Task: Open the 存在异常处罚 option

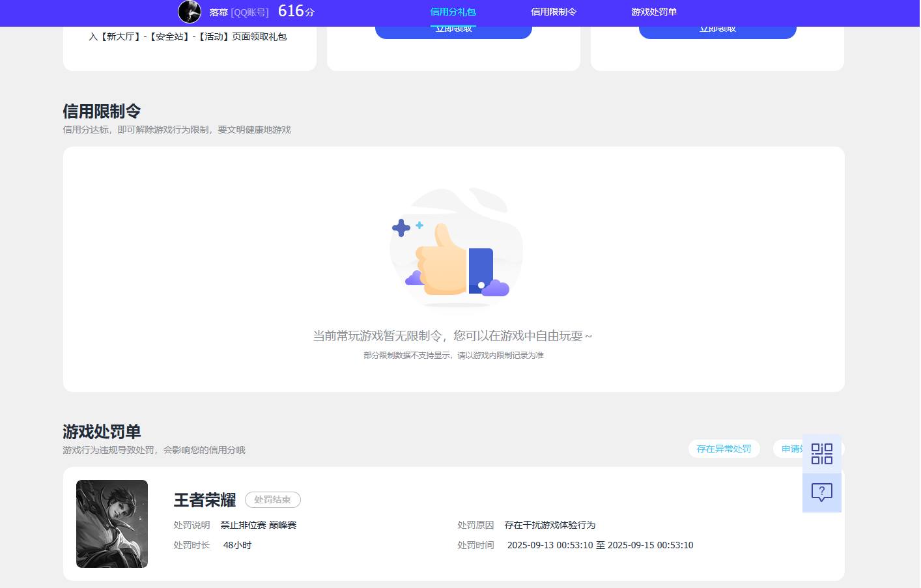Action: 724,449
